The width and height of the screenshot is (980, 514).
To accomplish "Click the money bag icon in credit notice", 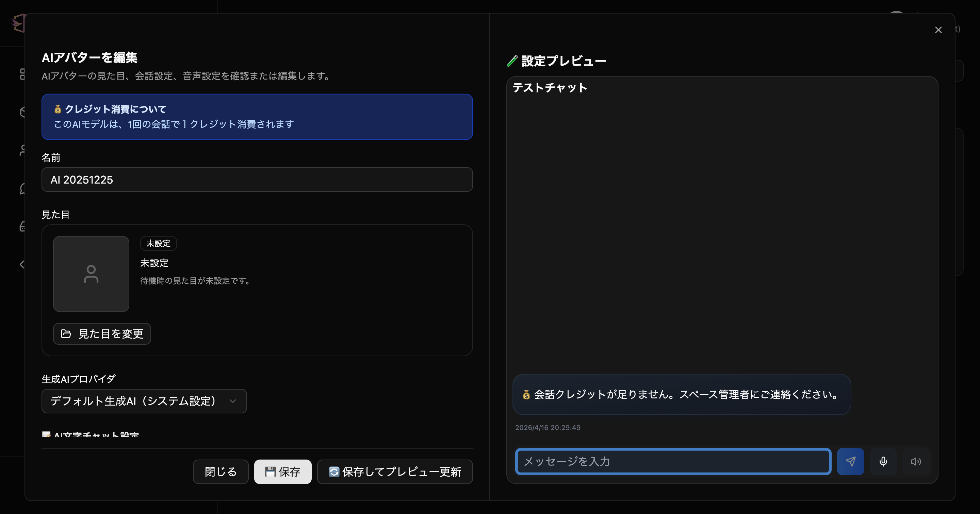I will 58,109.
